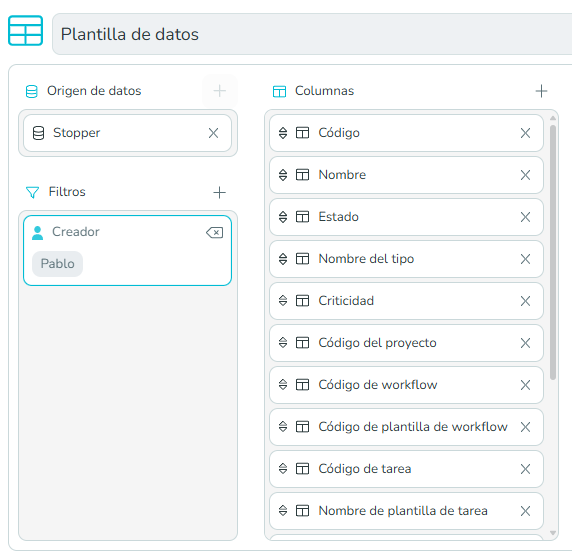This screenshot has height=559, width=572.
Task: Select the Pablo filter chip
Action: pyautogui.click(x=58, y=264)
